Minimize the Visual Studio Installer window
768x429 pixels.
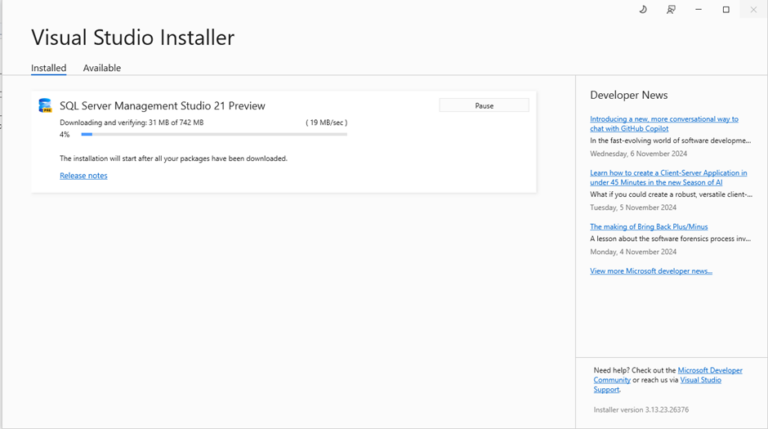point(699,10)
